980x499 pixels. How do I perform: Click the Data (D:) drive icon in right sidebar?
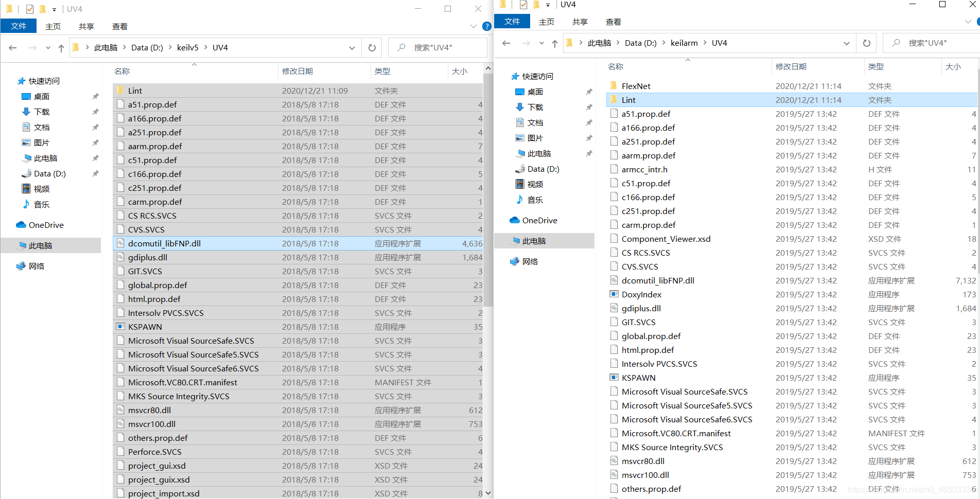(520, 169)
